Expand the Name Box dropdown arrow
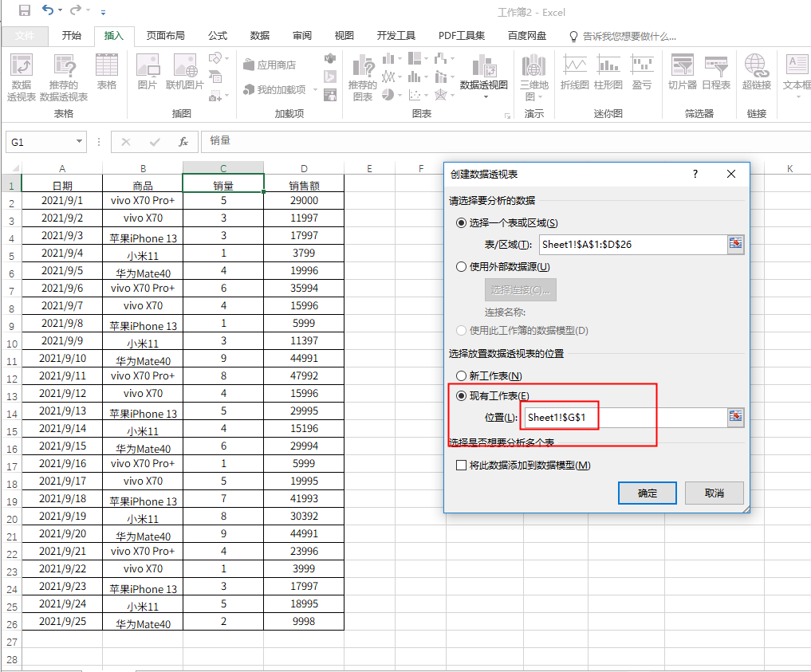This screenshot has height=672, width=811. [79, 141]
